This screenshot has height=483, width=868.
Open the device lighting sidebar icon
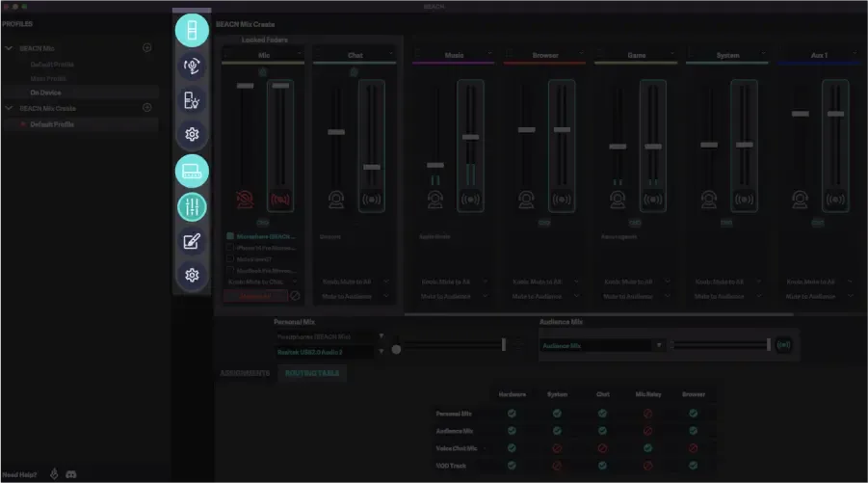click(192, 100)
